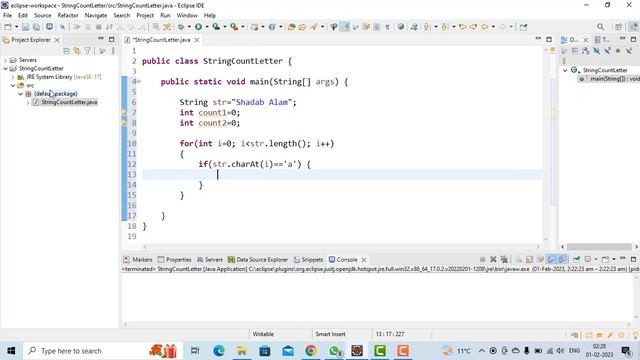The width and height of the screenshot is (640, 360).
Task: Collapse the StringCountLetter project node
Action: pos(5,69)
